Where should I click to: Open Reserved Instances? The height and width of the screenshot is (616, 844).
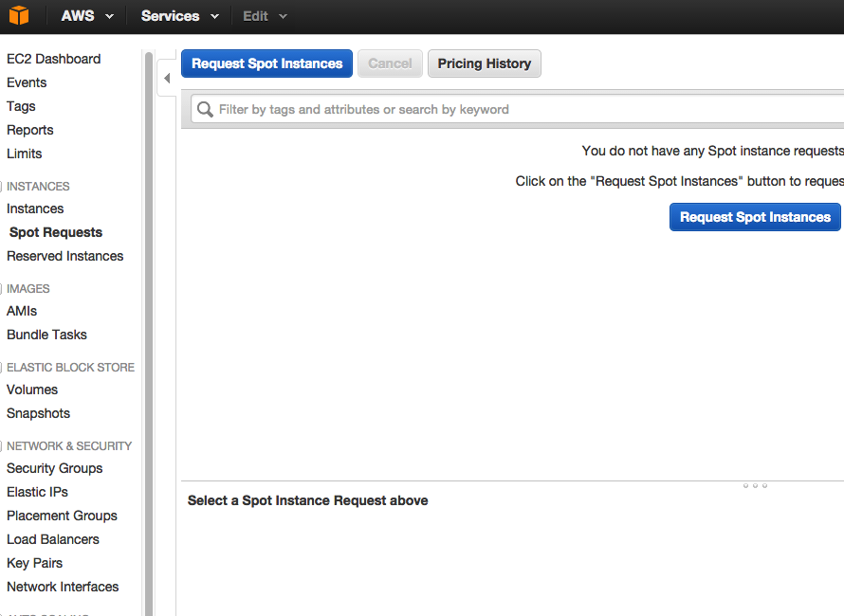point(65,256)
